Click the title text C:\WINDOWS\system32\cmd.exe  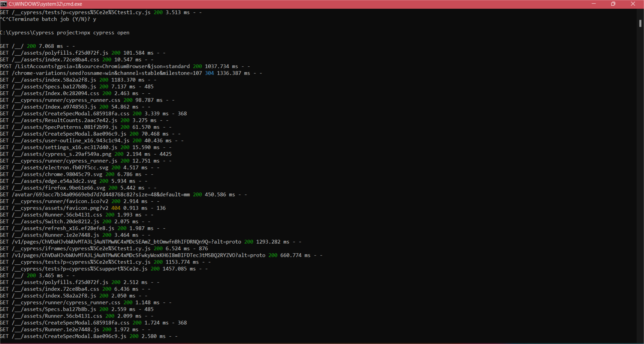[45, 4]
